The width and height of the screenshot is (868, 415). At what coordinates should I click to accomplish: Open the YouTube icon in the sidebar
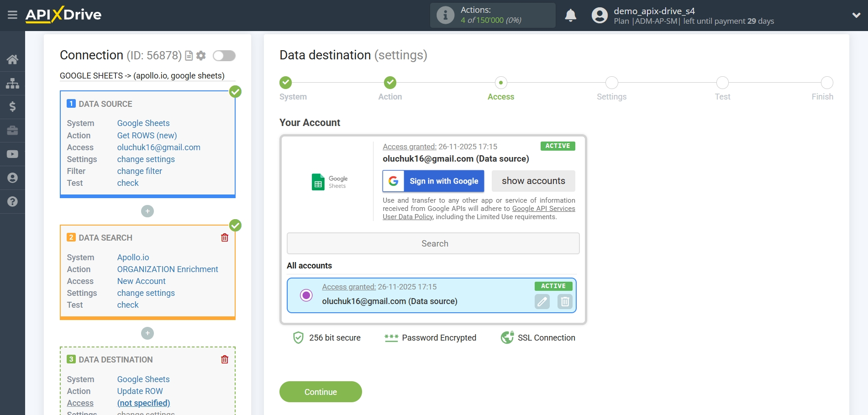point(12,154)
